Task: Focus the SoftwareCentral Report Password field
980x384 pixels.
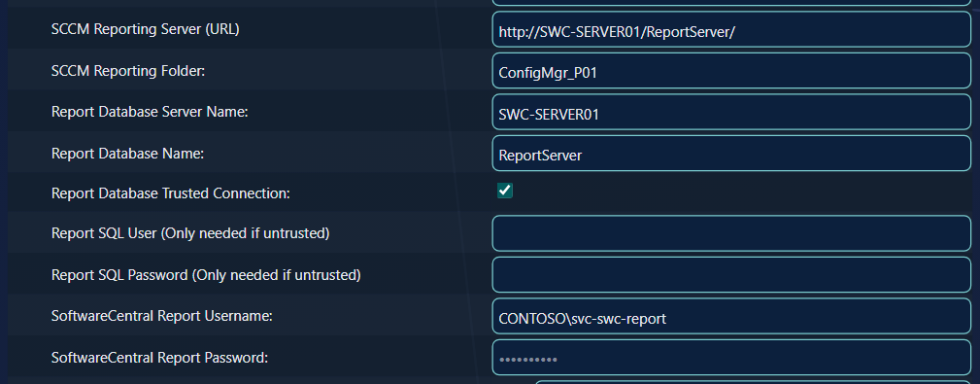Action: tap(731, 357)
